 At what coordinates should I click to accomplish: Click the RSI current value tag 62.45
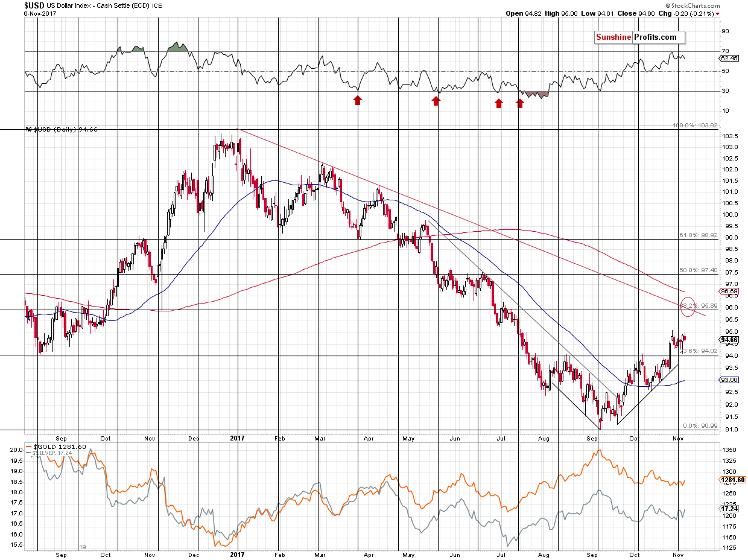click(x=729, y=59)
